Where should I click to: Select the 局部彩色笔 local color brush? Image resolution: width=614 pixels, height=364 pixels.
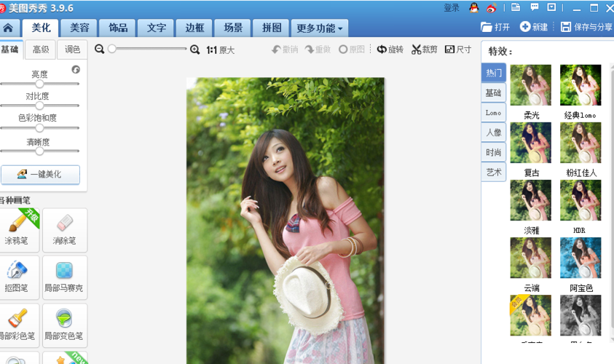click(18, 325)
